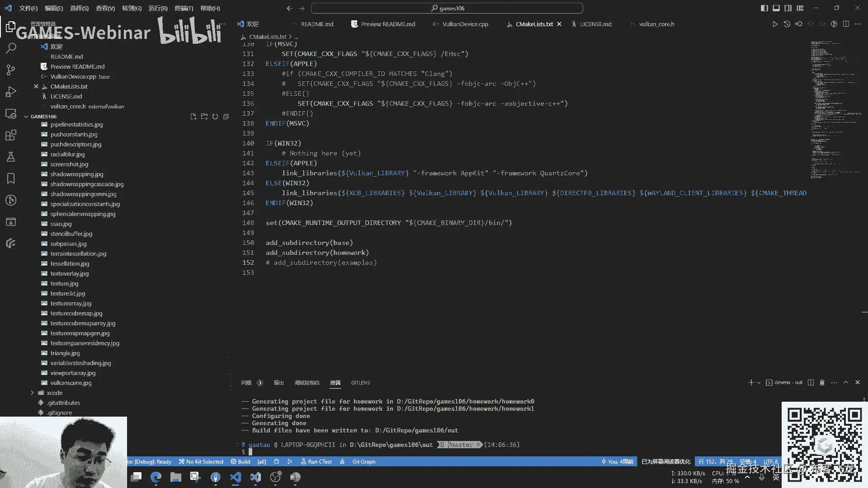
Task: Open the Run and Debug view
Action: 11,92
